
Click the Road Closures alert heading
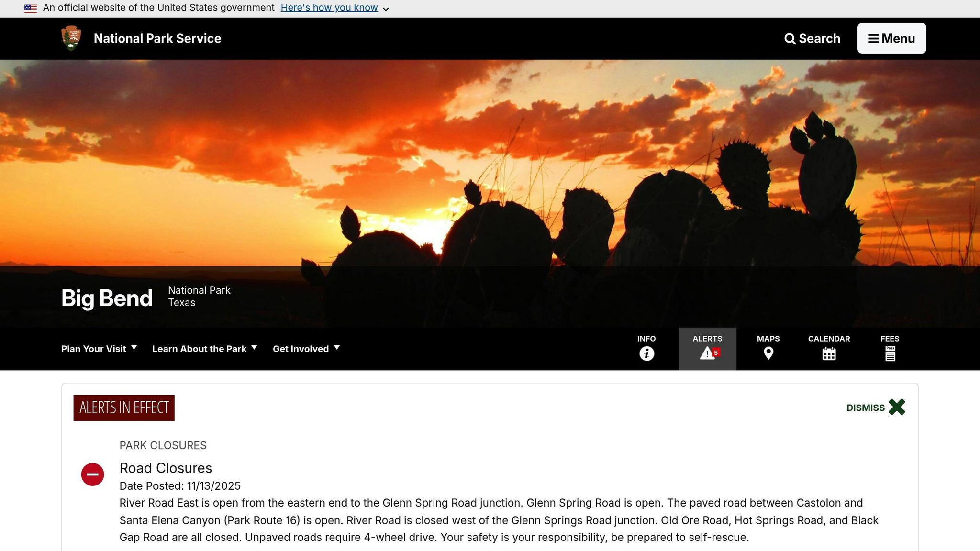pos(166,468)
